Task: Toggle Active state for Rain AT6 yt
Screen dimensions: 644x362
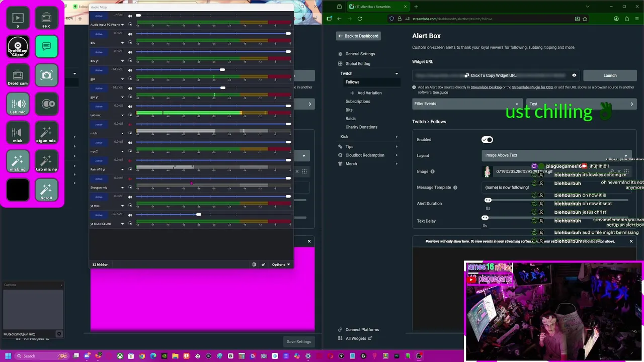Action: tap(99, 160)
